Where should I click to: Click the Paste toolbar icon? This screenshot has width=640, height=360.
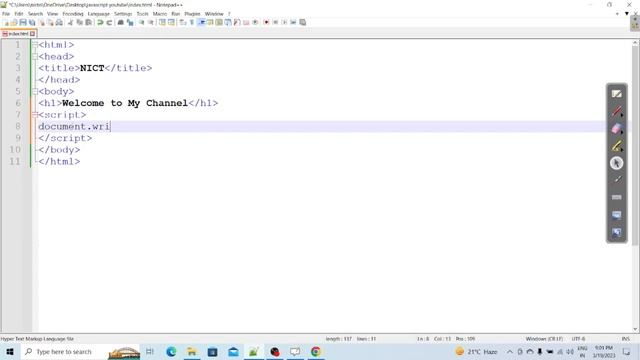89,22
